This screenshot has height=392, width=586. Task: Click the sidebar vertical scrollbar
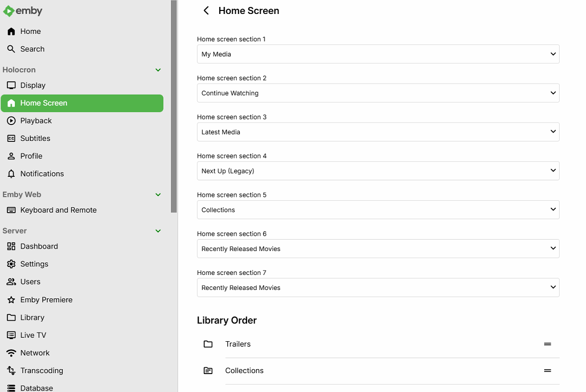tap(174, 106)
